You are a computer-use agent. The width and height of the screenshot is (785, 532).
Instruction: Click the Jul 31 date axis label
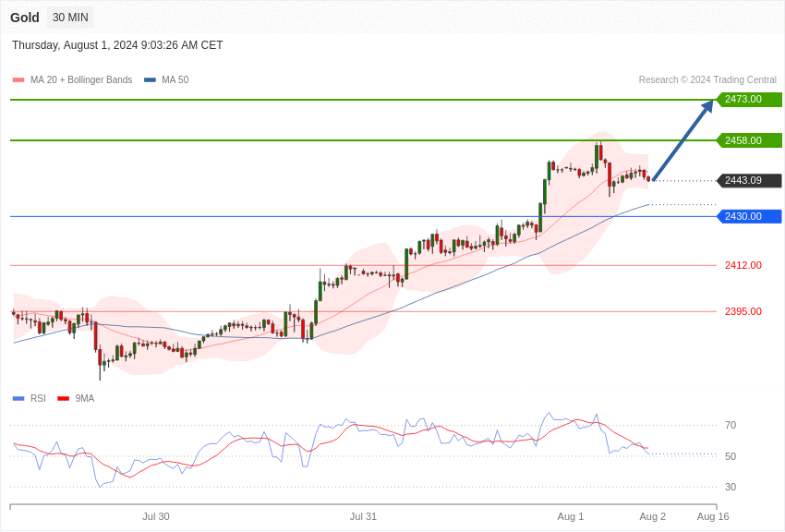pos(363,516)
